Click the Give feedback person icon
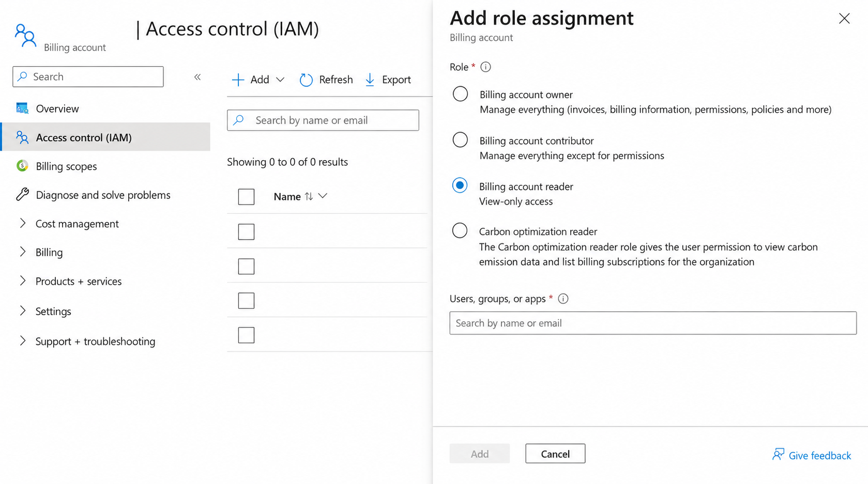Viewport: 868px width, 484px height. (778, 455)
